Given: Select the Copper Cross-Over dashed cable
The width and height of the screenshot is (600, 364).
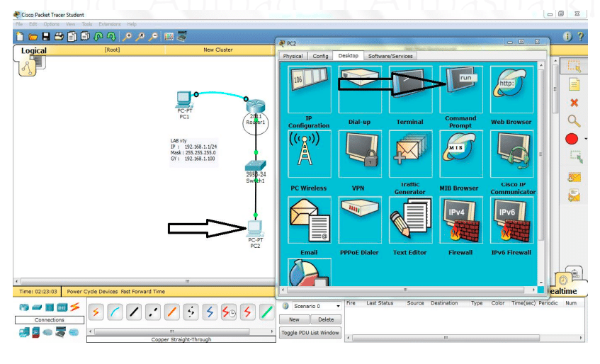Looking at the screenshot, I should coord(153,313).
